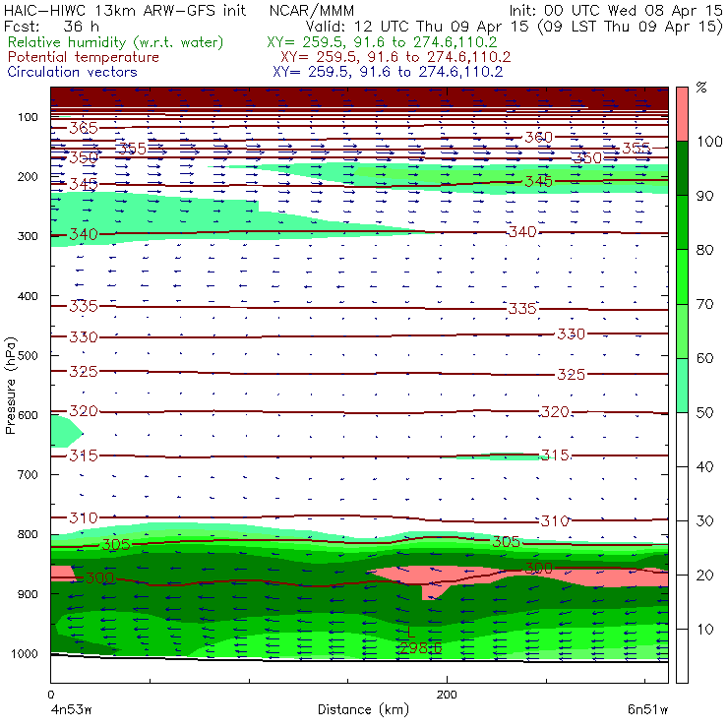Click the '70' colorbar tick label
This screenshot has height=728, width=728.
pyautogui.click(x=704, y=304)
